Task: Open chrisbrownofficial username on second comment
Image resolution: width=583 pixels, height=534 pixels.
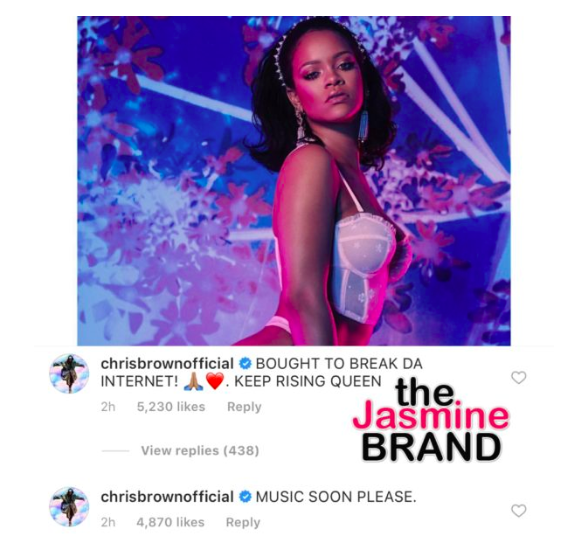Action: [167, 497]
